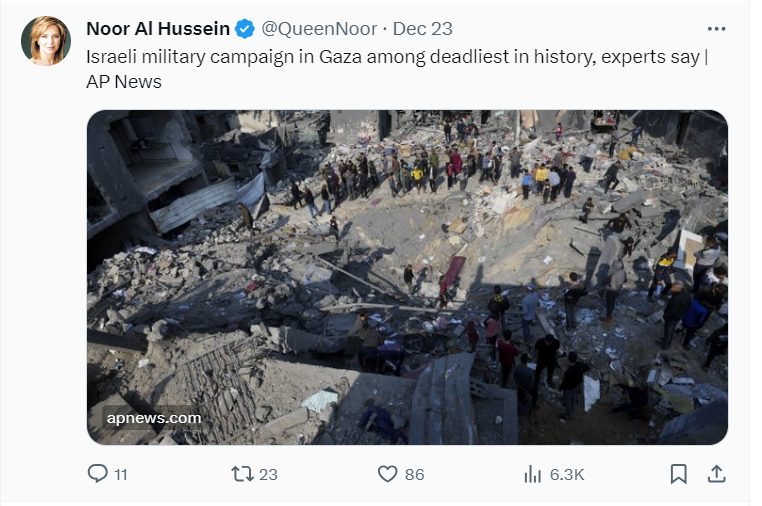Click the reply speech bubble icon

click(97, 474)
